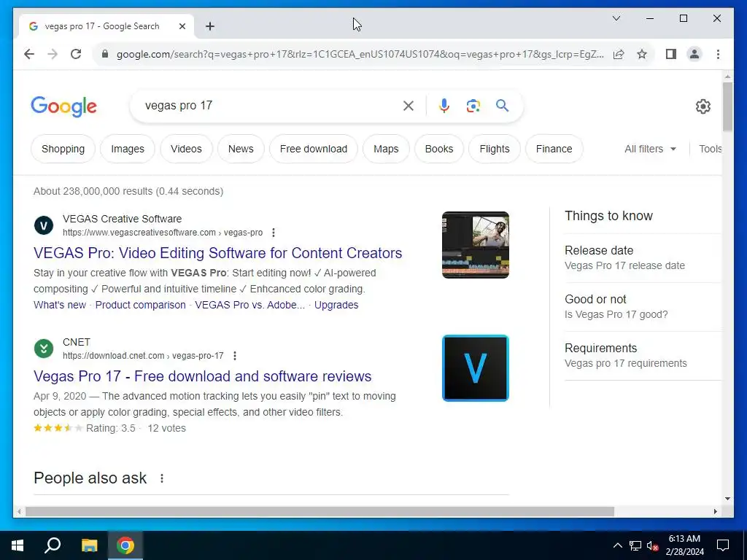Select the Free download filter chip
This screenshot has width=747, height=560.
tap(314, 149)
